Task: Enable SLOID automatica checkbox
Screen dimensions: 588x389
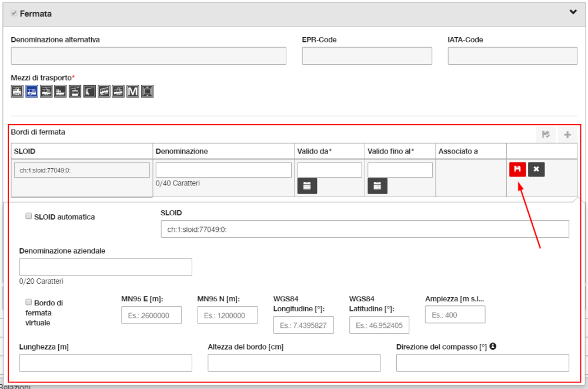Action: pyautogui.click(x=28, y=216)
